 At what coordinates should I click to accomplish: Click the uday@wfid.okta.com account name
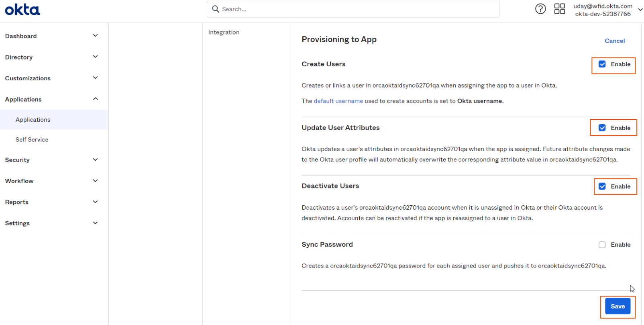point(603,6)
